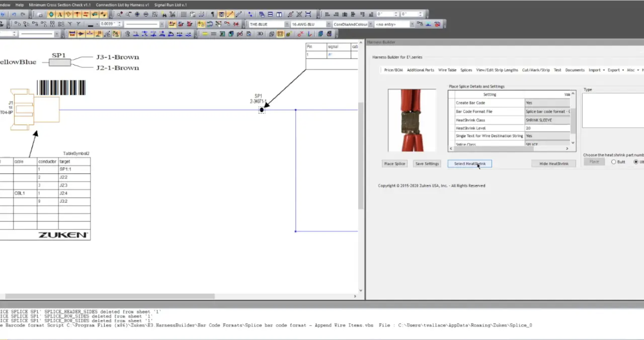The image size is (644, 340).
Task: Click the Redo arrow icon
Action: [23, 15]
